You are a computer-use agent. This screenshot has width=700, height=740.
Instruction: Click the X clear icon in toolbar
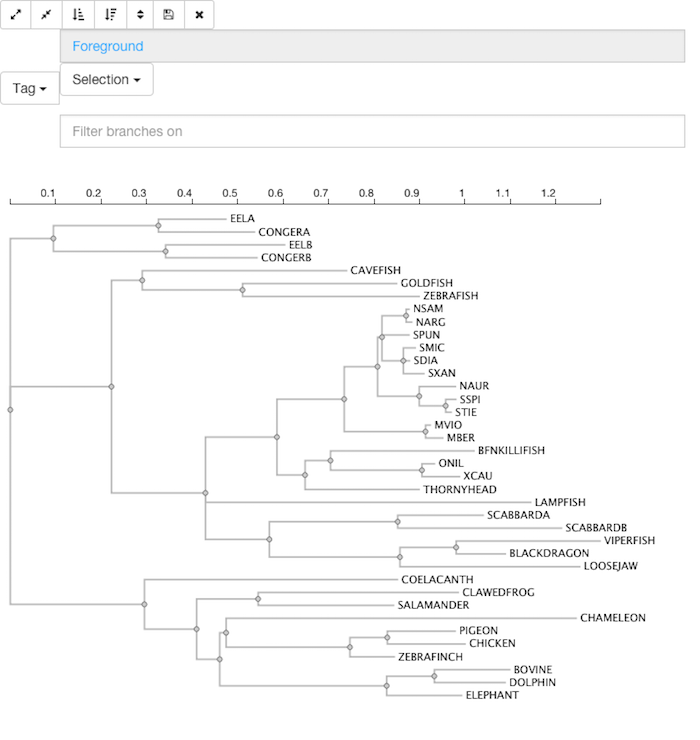click(199, 15)
